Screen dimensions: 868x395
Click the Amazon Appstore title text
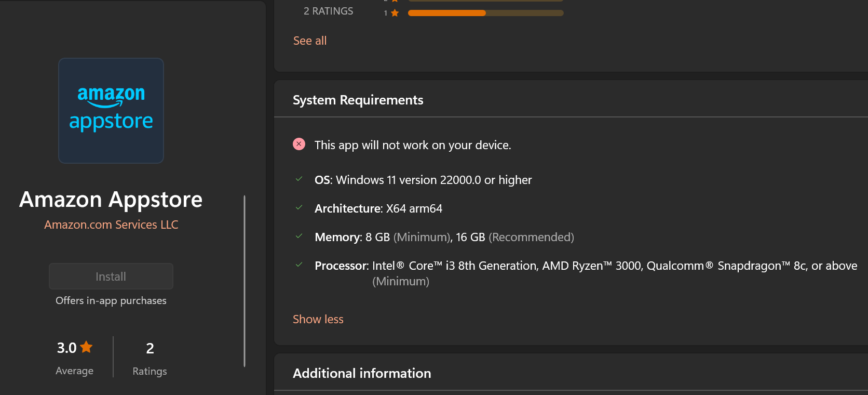point(111,200)
